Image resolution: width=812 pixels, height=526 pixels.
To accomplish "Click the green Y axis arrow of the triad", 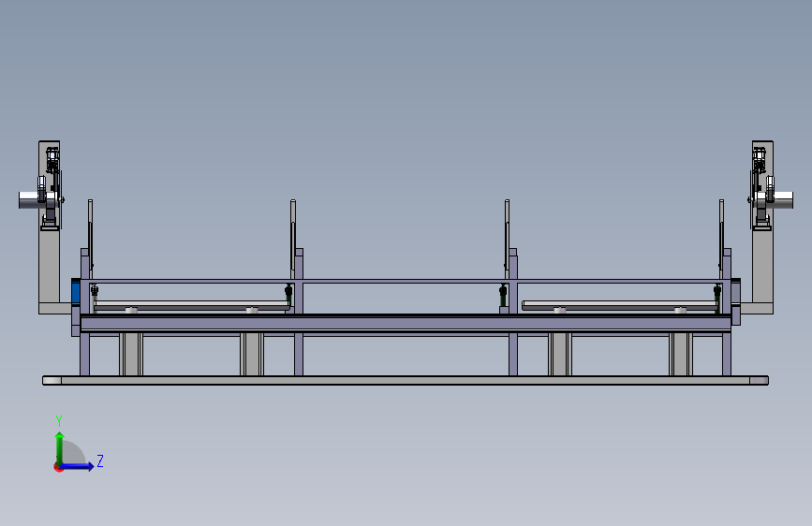I will click(x=60, y=447).
